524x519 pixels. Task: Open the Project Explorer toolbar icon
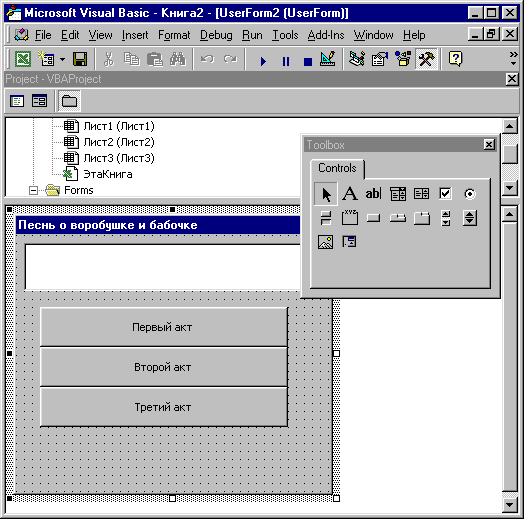(357, 59)
